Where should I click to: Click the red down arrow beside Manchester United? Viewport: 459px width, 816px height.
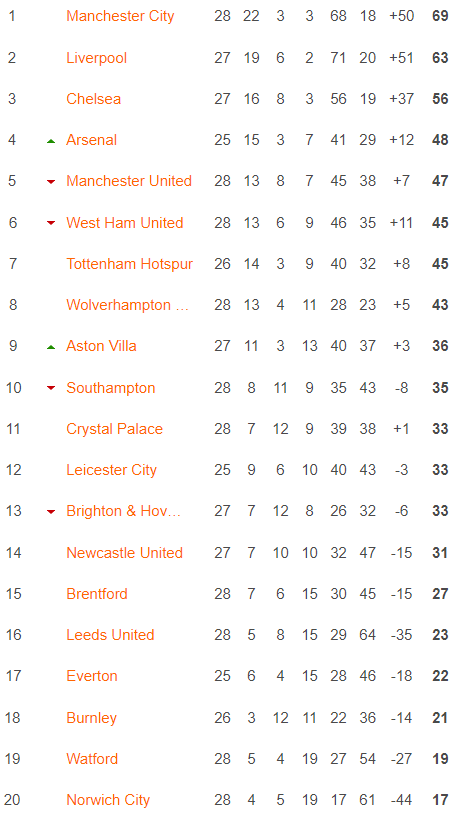point(51,182)
